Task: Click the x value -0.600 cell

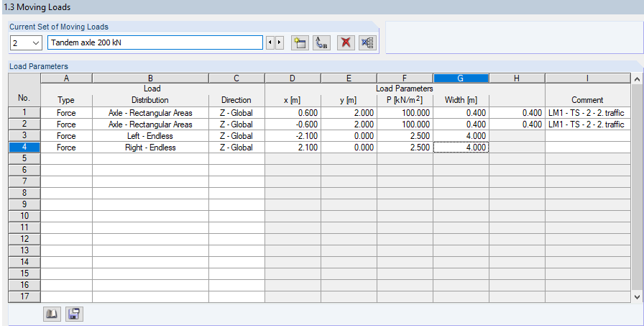Action: tap(293, 124)
